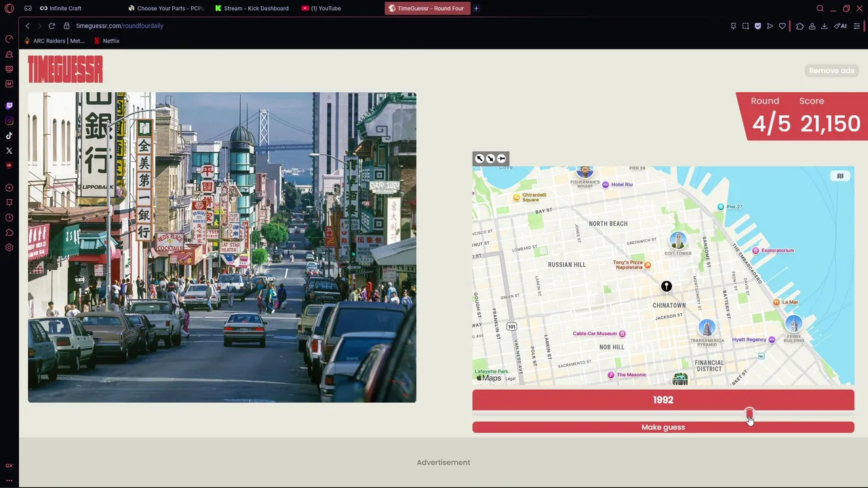This screenshot has height=488, width=868.
Task: Open Instagram in the sidebar
Action: 9,121
